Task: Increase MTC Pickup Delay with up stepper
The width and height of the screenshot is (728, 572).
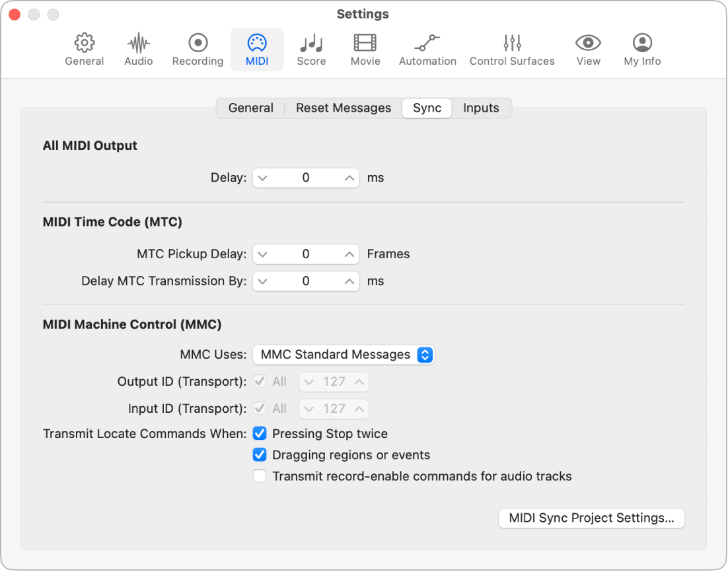Action: [349, 254]
